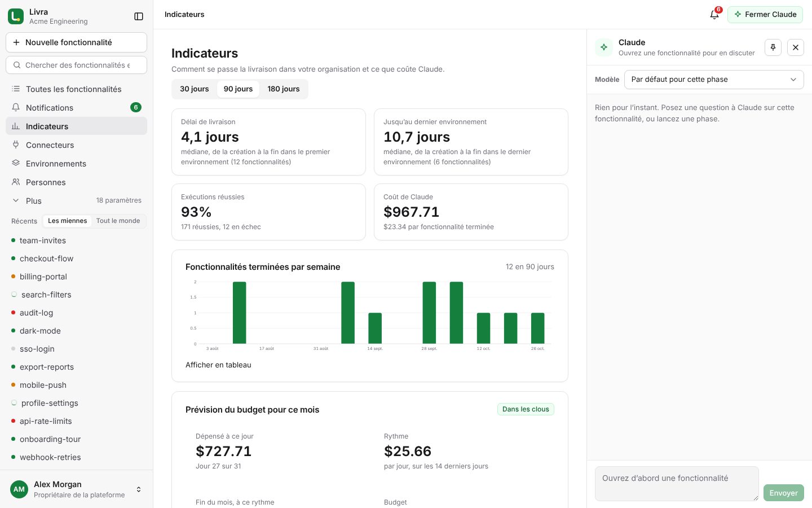
Task: Click the Claude message text box
Action: [677, 484]
